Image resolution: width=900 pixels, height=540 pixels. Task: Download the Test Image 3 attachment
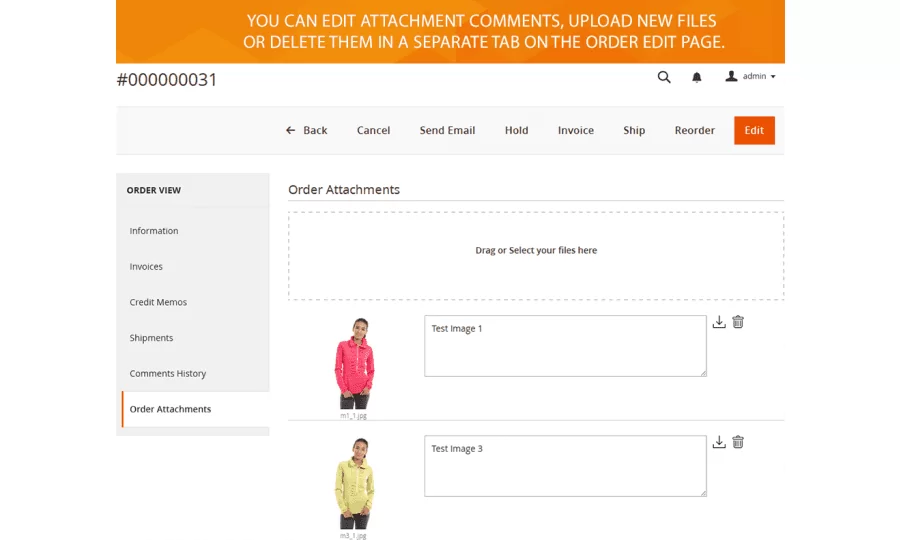click(x=719, y=442)
